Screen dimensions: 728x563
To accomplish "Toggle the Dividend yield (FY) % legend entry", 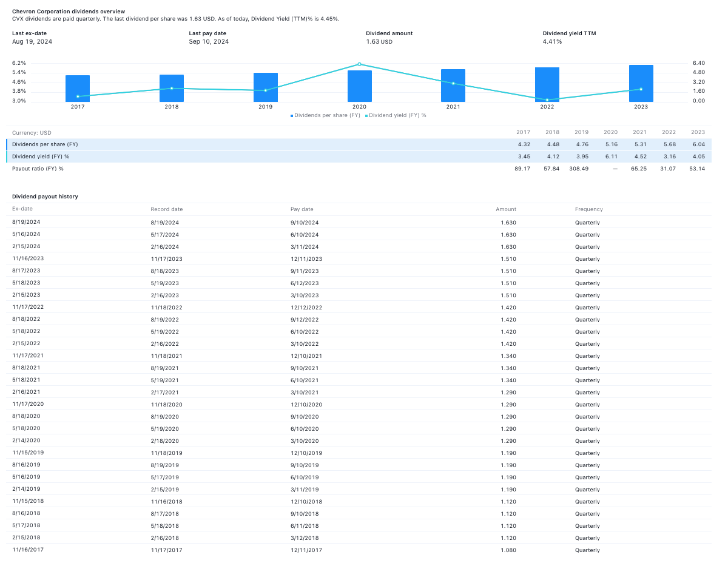I will coord(396,115).
